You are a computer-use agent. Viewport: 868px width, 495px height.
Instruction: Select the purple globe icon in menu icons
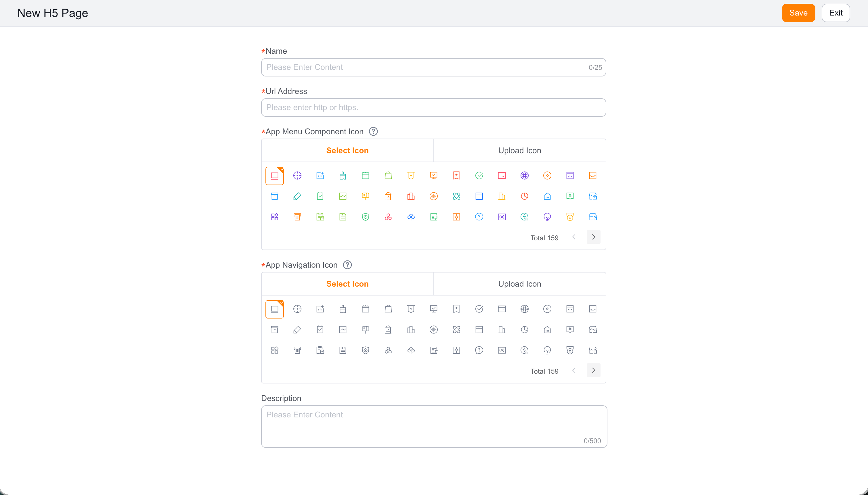pyautogui.click(x=525, y=175)
